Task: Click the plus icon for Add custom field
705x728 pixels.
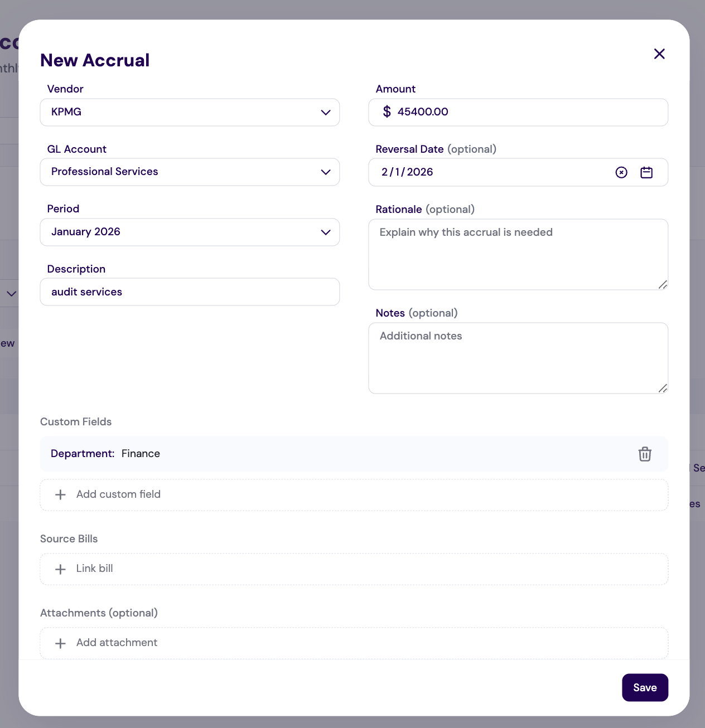Action: point(61,495)
